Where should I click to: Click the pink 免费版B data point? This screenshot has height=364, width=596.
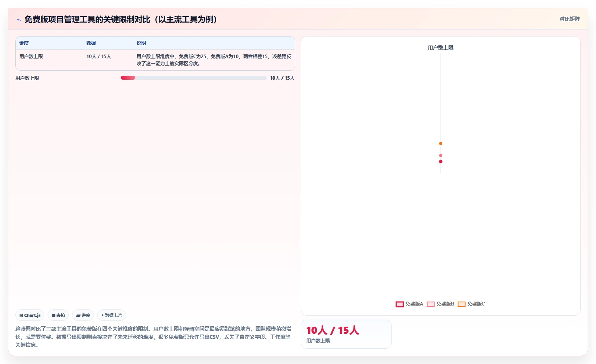pyautogui.click(x=441, y=155)
